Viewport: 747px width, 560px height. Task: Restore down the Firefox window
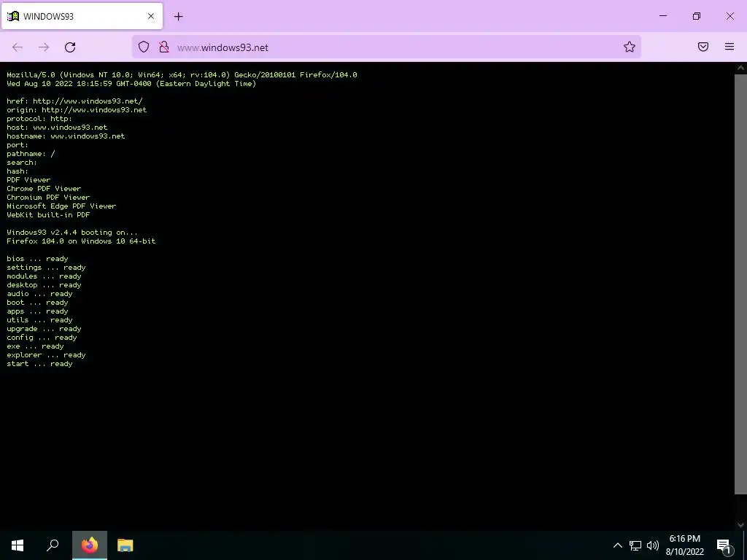(697, 16)
